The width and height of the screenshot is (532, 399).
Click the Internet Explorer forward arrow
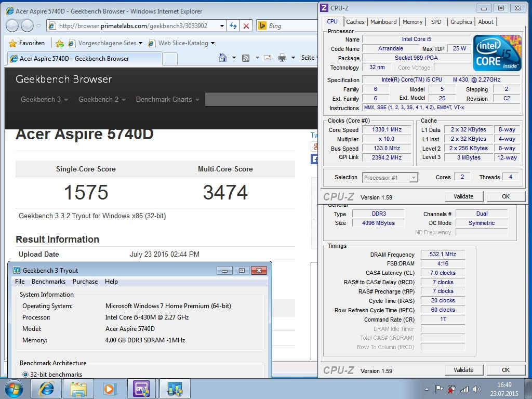click(x=27, y=25)
